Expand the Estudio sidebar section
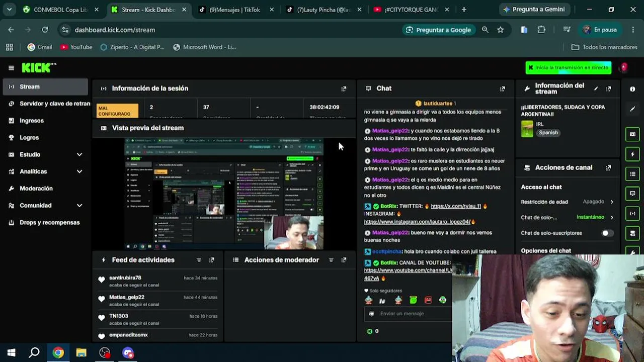 click(79, 155)
